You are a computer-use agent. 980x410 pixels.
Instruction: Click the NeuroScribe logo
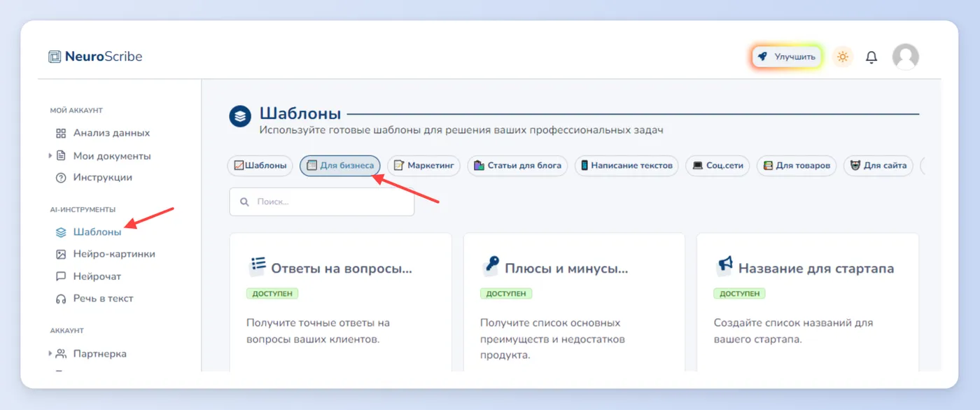[95, 57]
